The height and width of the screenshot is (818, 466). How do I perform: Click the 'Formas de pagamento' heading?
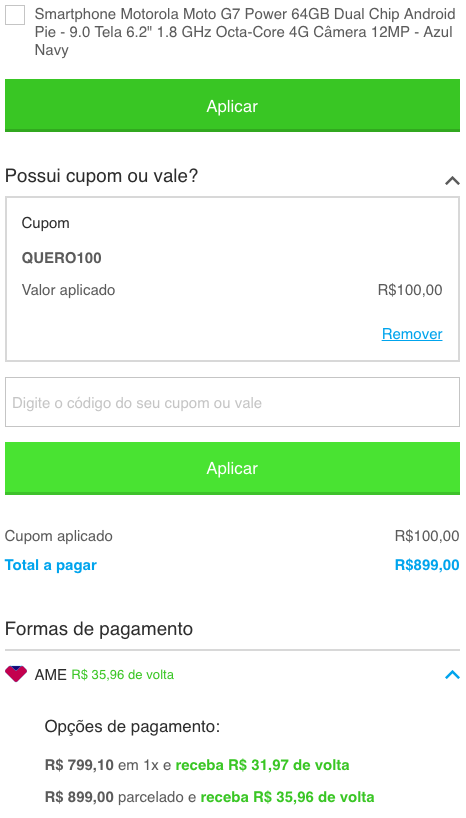[x=99, y=629]
